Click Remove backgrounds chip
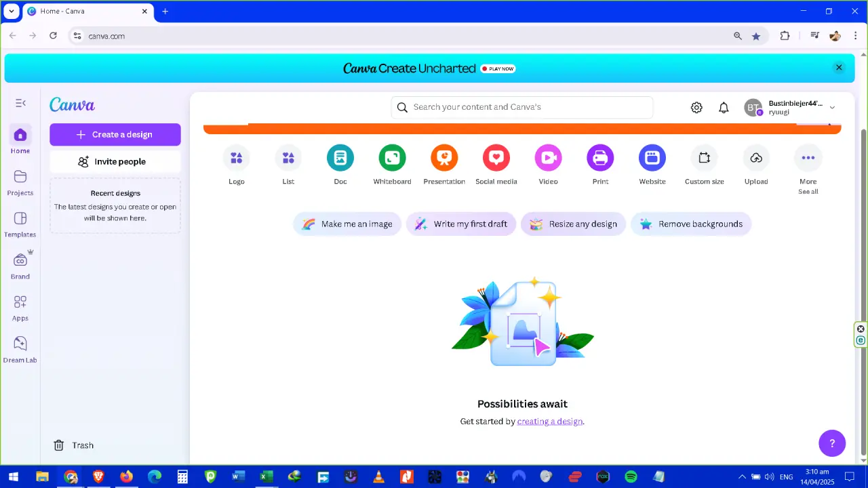The width and height of the screenshot is (868, 488). (691, 224)
